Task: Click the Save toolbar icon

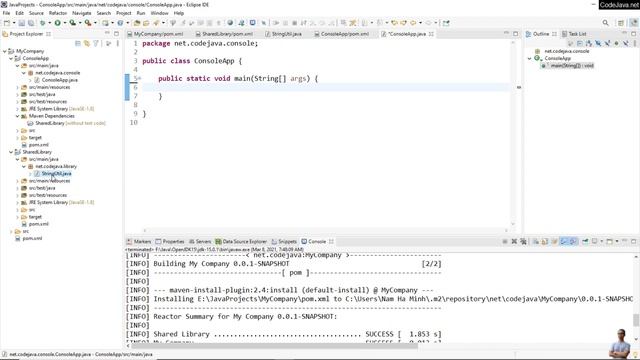Action: tap(22, 23)
